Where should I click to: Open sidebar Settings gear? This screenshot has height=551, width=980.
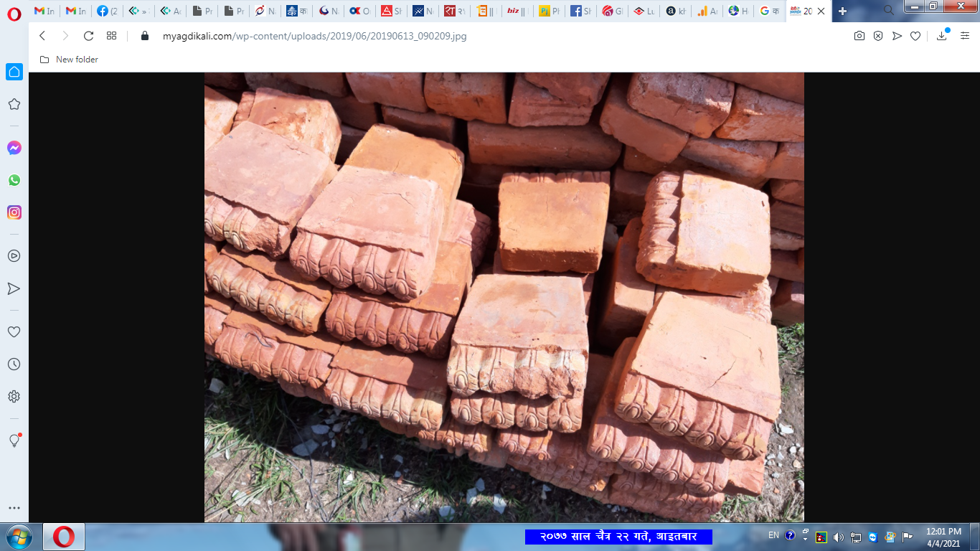tap(14, 396)
